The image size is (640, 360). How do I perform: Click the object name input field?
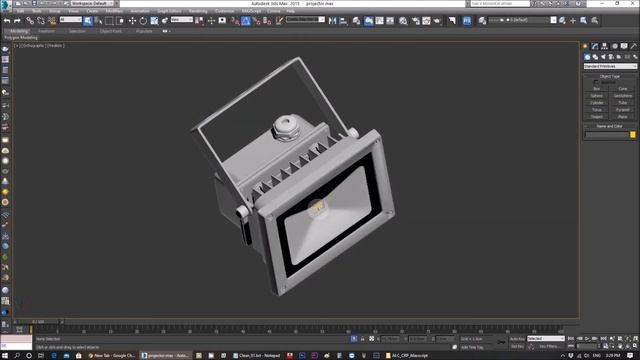coord(607,135)
